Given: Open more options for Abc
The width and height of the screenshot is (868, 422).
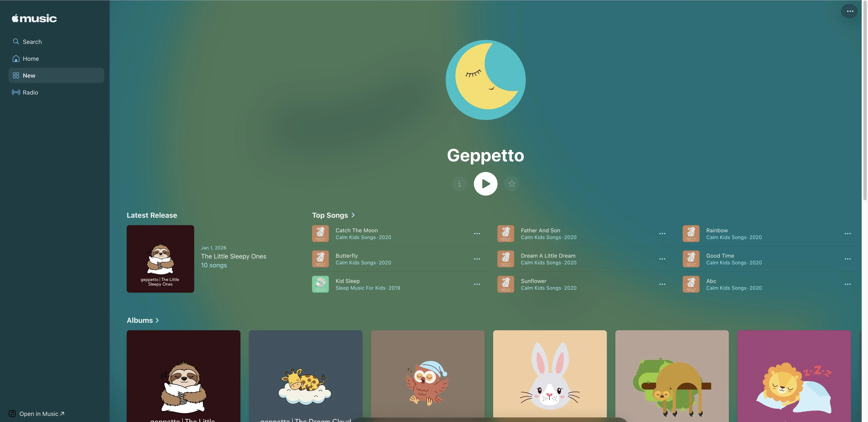Looking at the screenshot, I should coord(848,284).
